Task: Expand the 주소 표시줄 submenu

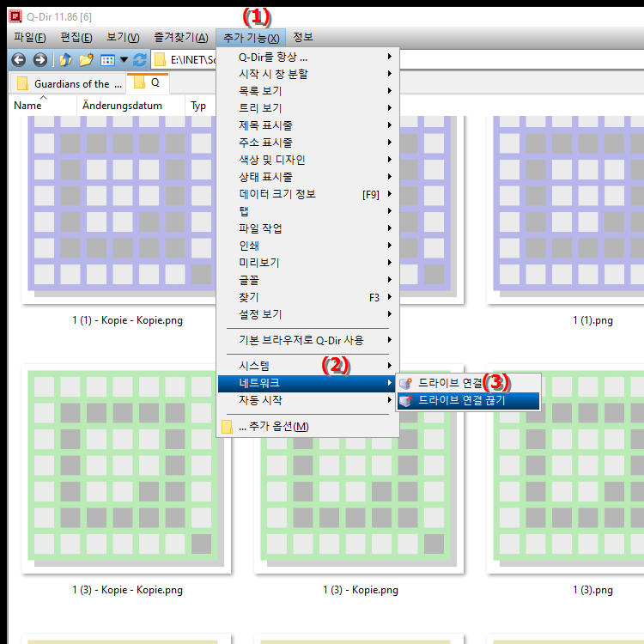Action: 308,143
